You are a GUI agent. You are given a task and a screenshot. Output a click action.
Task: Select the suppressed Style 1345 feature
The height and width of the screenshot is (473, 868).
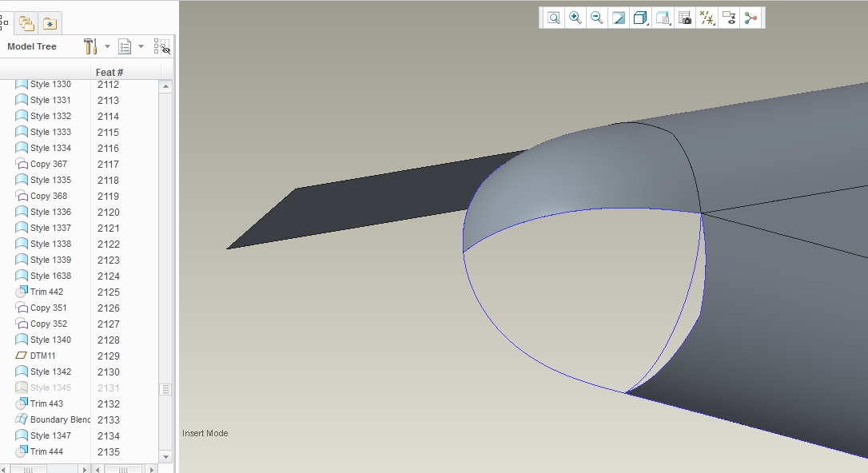coord(50,388)
